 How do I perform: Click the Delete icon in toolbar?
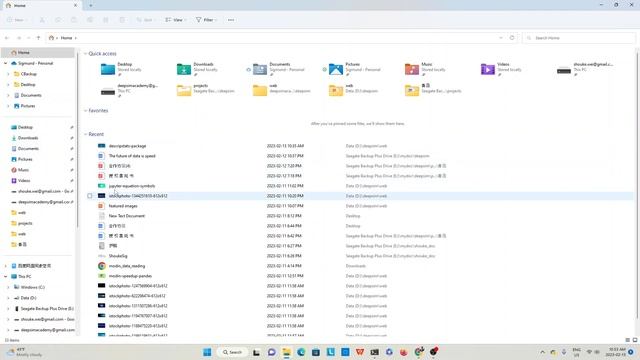click(x=122, y=20)
